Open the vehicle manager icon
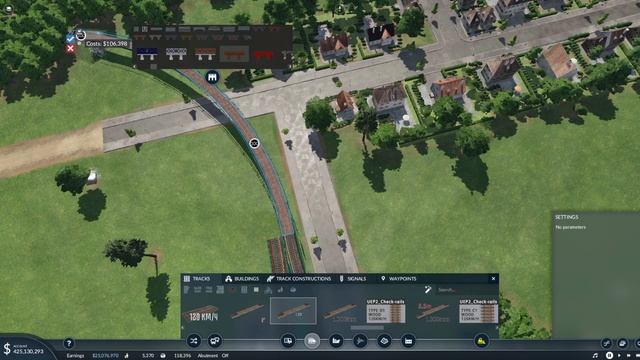This screenshot has width=640, height=360. 215,341
